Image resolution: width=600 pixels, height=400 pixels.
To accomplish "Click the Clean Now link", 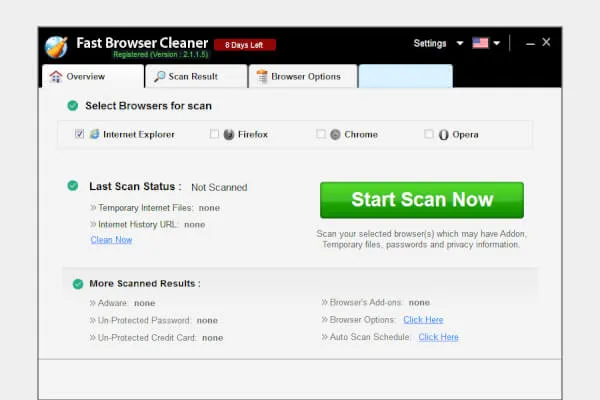I will (x=111, y=240).
